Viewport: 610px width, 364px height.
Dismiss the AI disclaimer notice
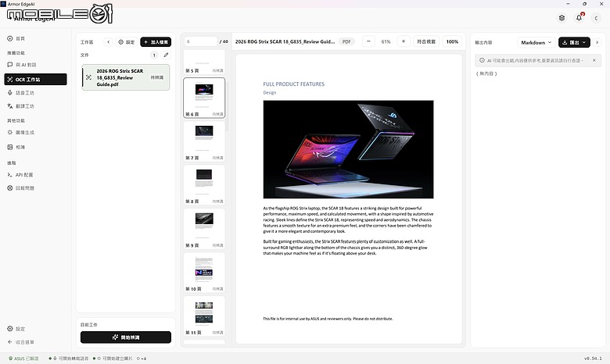click(x=594, y=60)
